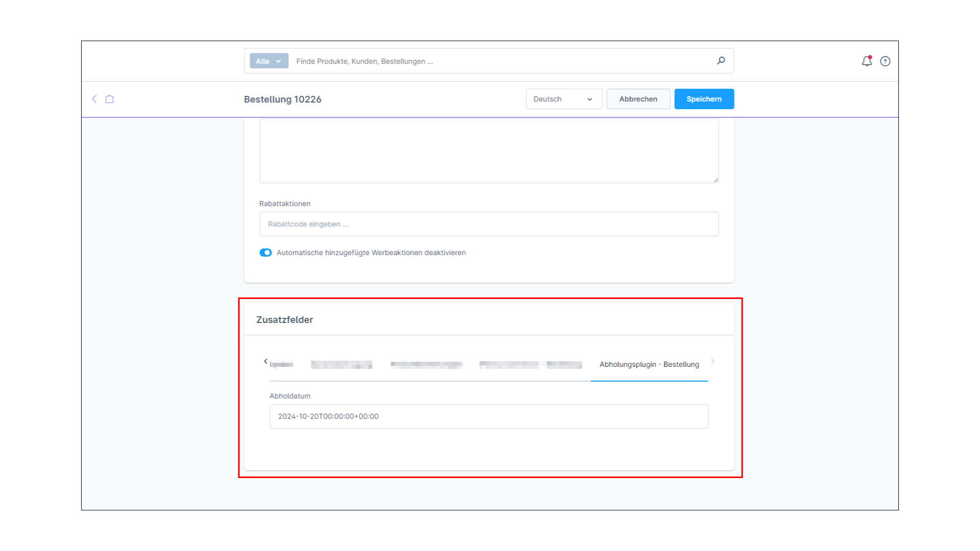Screen dimensions: 980x551
Task: Click Speichern to save the order
Action: click(x=704, y=99)
